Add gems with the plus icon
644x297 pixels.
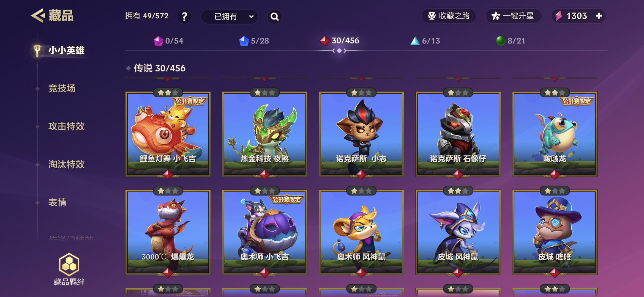click(x=599, y=16)
